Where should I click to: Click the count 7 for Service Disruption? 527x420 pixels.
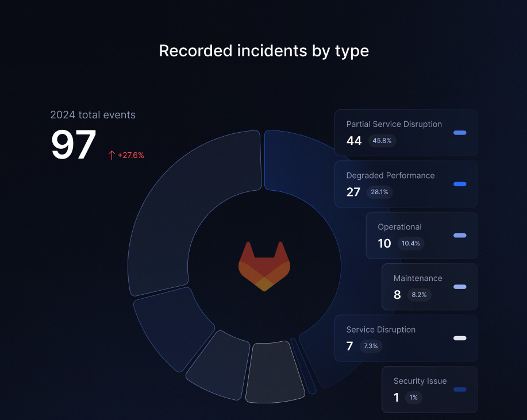[349, 346]
